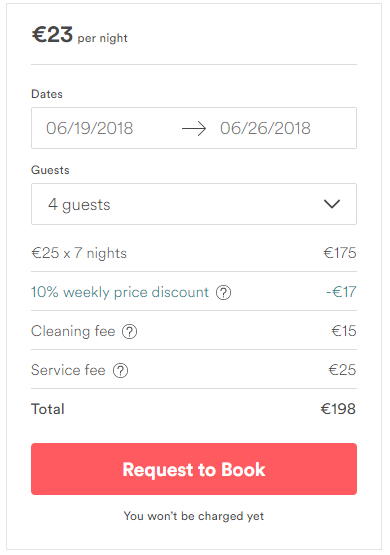Click the €175 subtotal amount
Image resolution: width=390 pixels, height=555 pixels.
[340, 253]
